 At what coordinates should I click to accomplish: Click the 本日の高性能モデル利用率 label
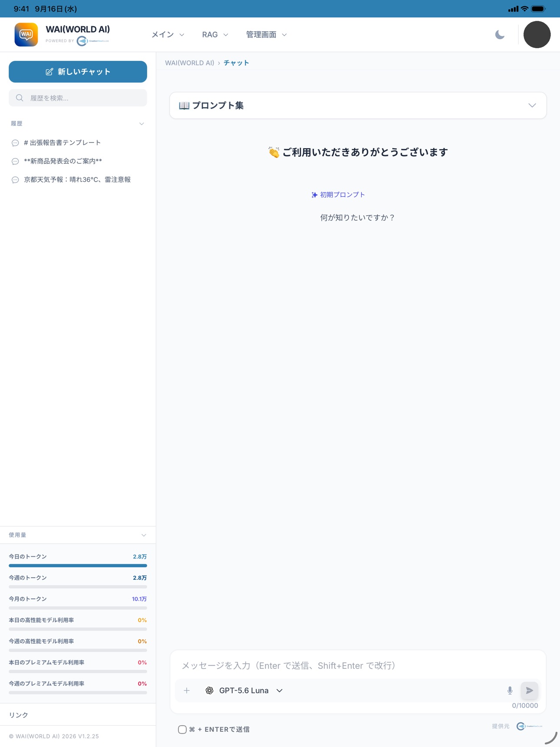pyautogui.click(x=41, y=620)
